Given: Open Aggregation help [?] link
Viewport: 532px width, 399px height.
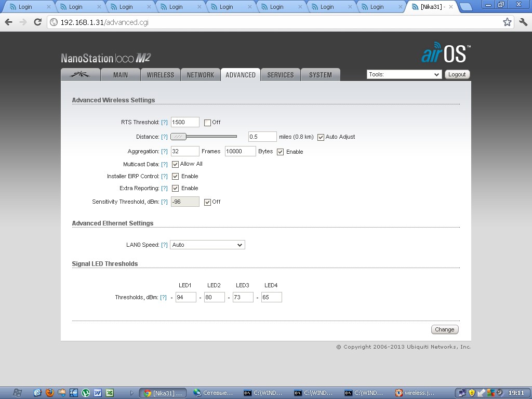Looking at the screenshot, I should pyautogui.click(x=164, y=151).
